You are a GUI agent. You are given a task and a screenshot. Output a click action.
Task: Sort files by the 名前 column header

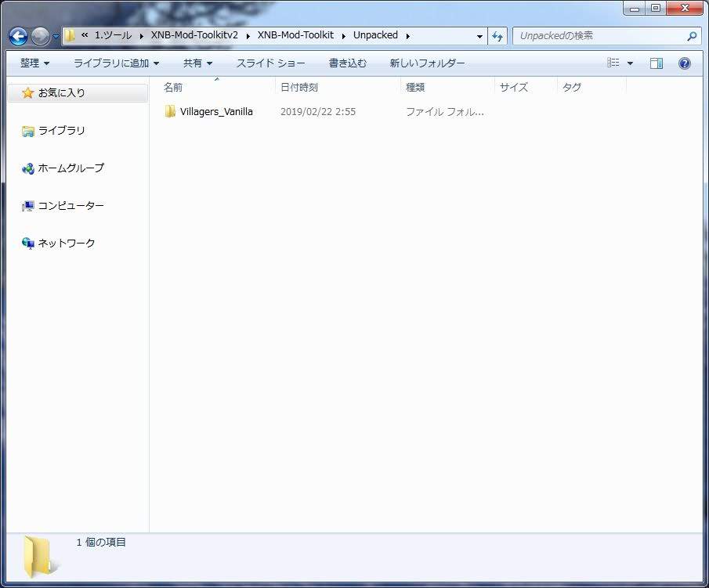coord(173,87)
